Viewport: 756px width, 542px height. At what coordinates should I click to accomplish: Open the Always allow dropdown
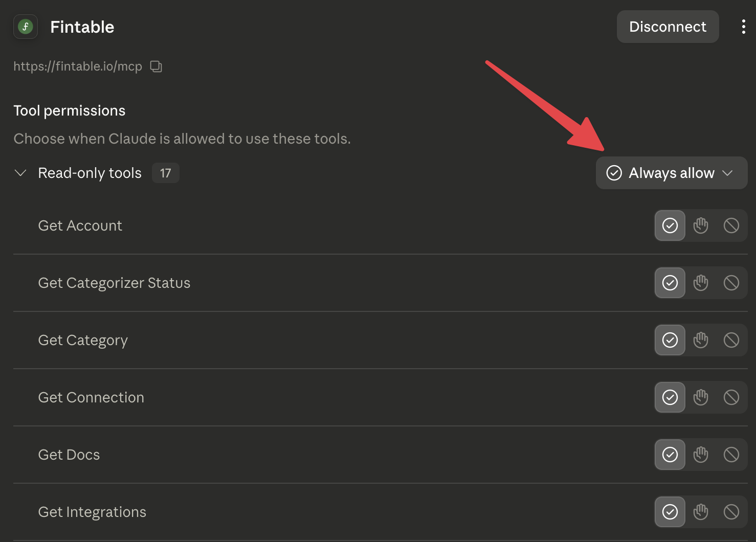point(671,173)
